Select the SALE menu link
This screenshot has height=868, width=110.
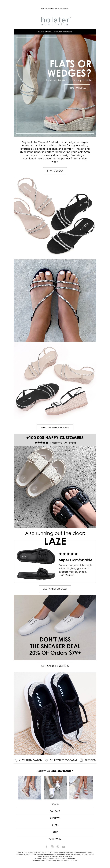pyautogui.click(x=55, y=832)
